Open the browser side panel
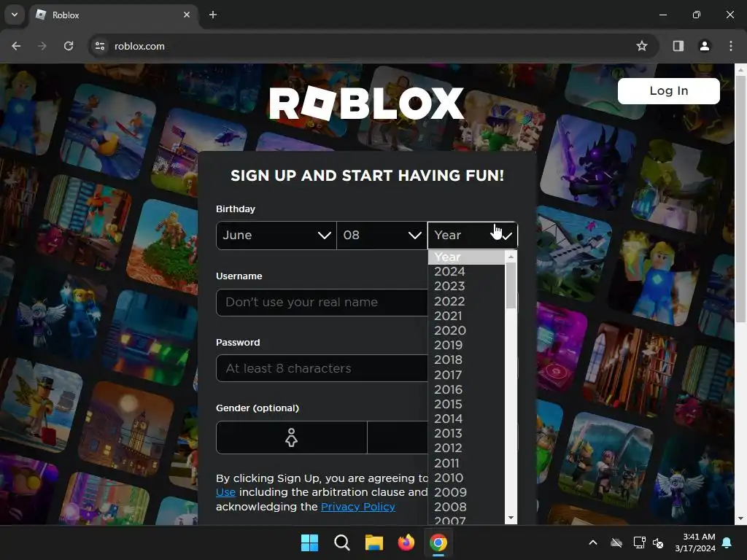The image size is (747, 560). coord(678,46)
